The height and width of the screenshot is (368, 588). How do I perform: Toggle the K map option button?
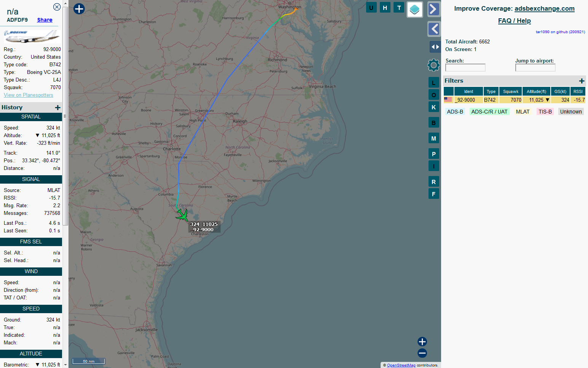pyautogui.click(x=433, y=107)
